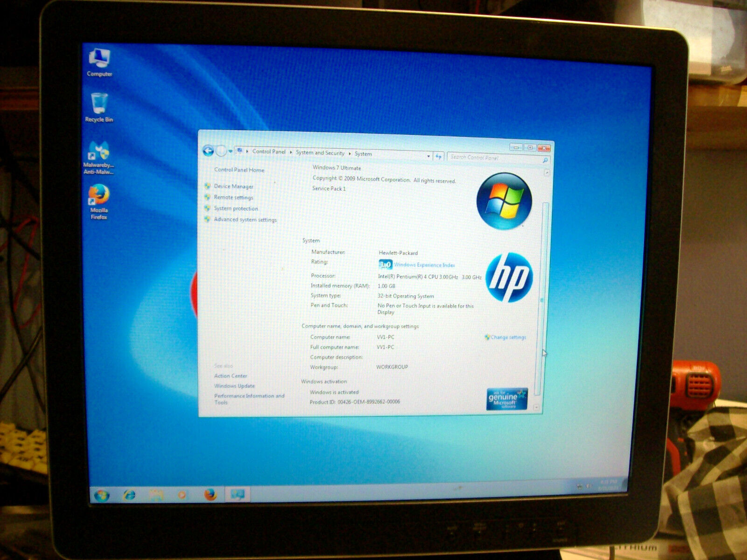
Task: Open Windows Update link
Action: [234, 386]
